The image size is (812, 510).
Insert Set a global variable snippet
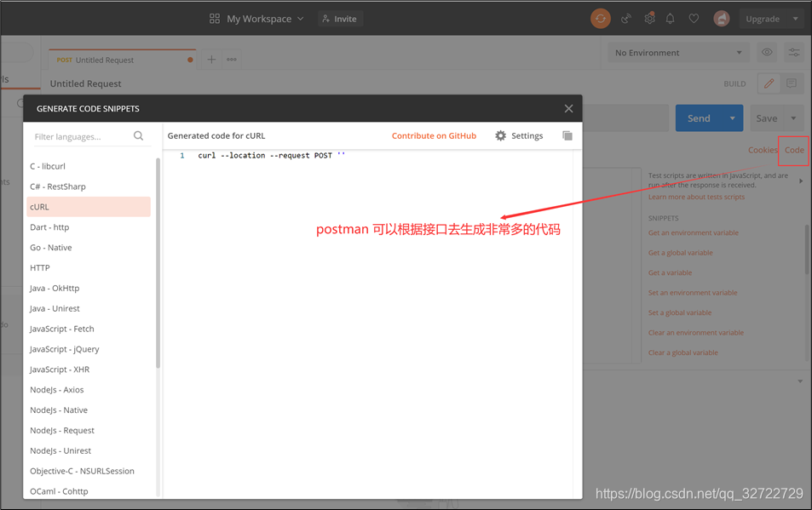pyautogui.click(x=680, y=312)
